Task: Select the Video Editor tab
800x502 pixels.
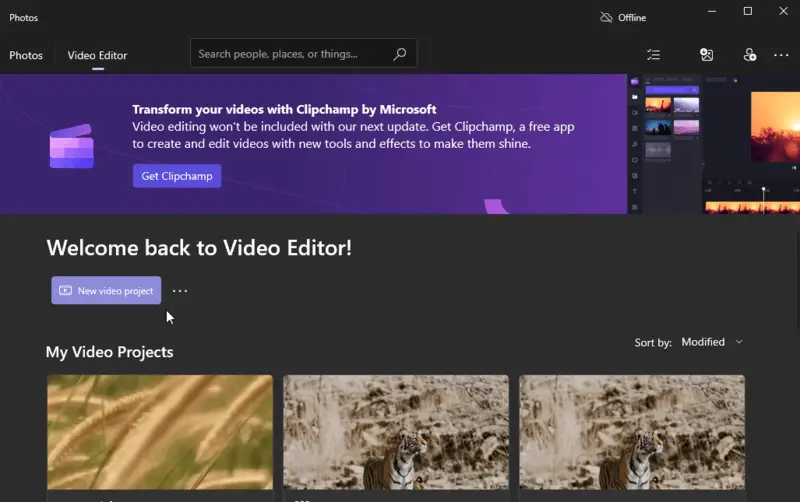Action: (97, 55)
